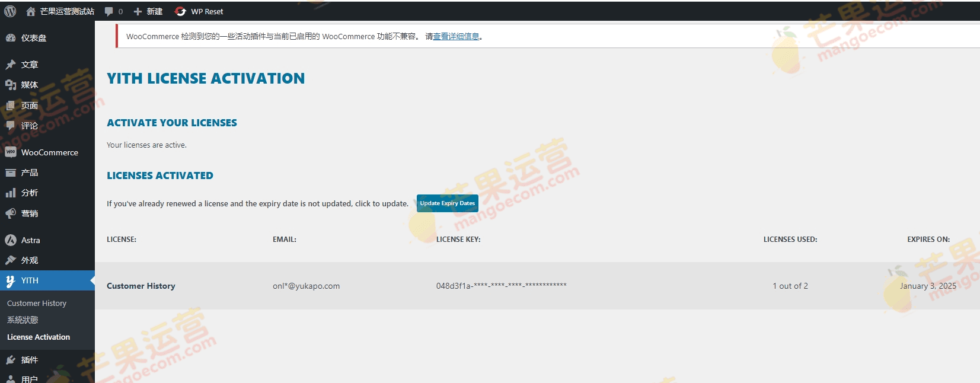Open the WordPress logo menu
The width and height of the screenshot is (980, 383).
(x=10, y=11)
